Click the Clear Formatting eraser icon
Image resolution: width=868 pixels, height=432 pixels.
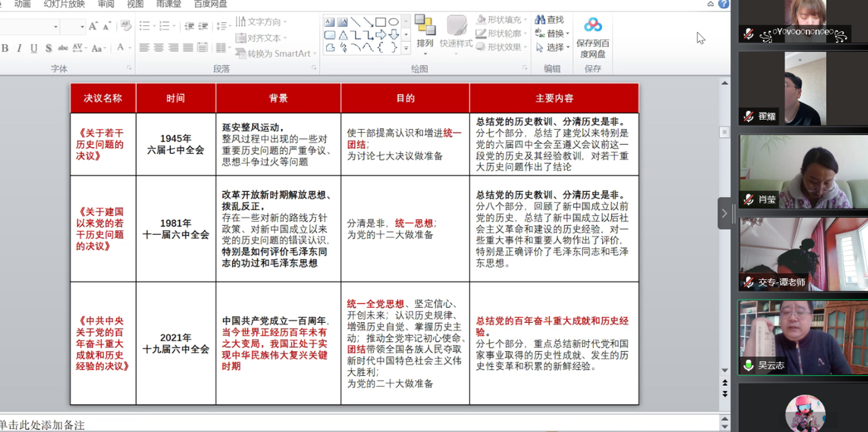pyautogui.click(x=126, y=25)
